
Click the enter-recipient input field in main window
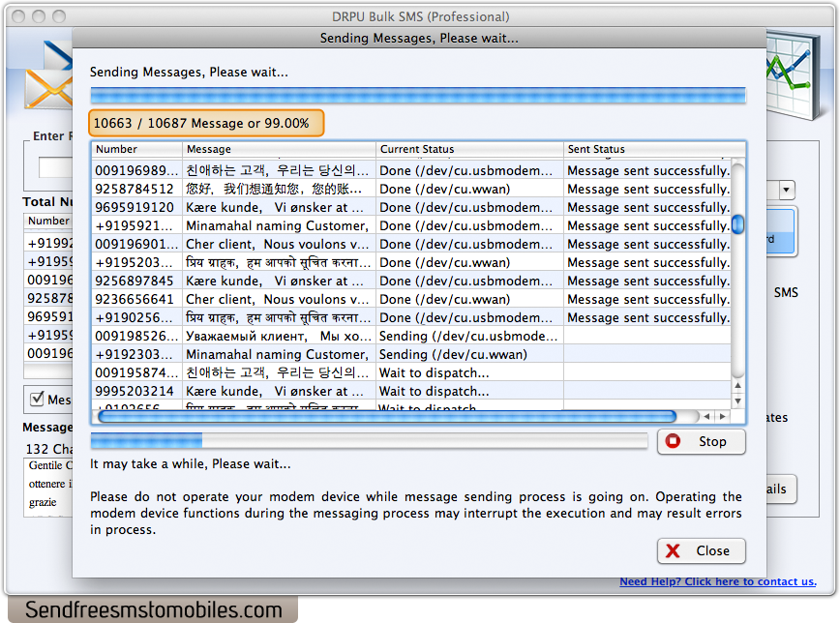(56, 167)
